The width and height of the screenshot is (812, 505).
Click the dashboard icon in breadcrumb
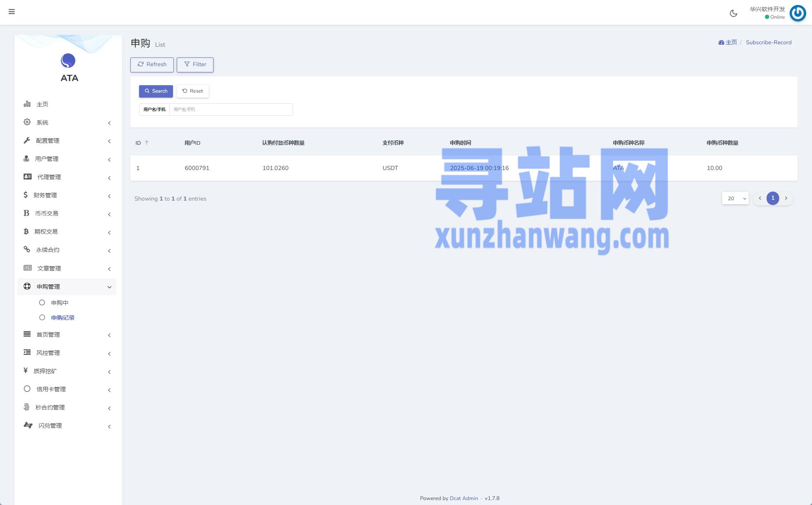(721, 42)
